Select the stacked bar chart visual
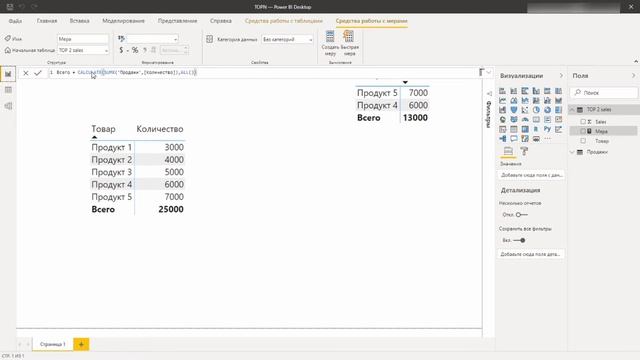This screenshot has height=360, width=640. [502, 91]
